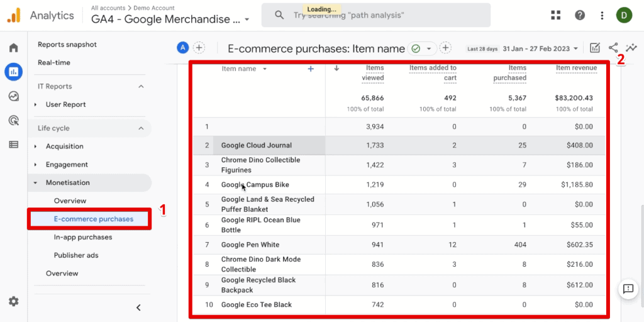Open the Insights sparkline icon
The image size is (644, 322).
[x=631, y=48]
